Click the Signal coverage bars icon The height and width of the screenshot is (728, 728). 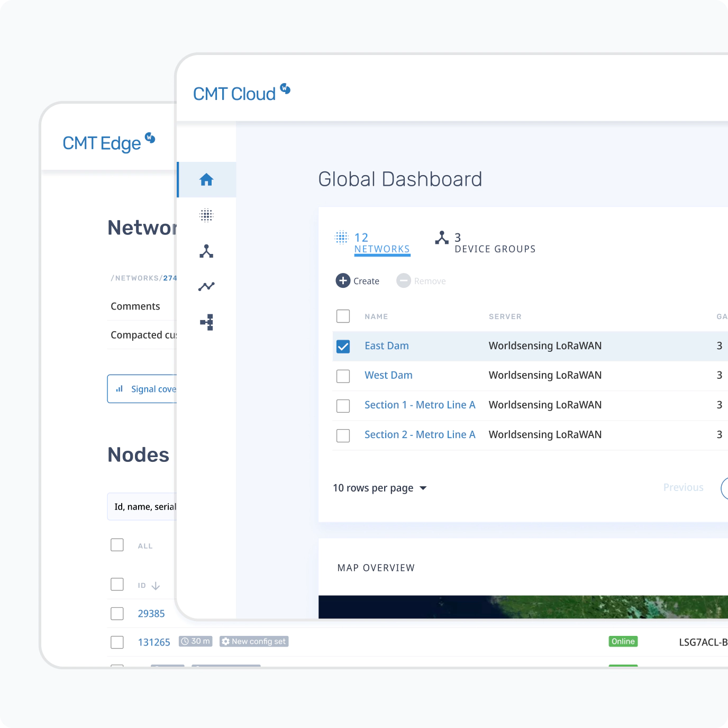(120, 389)
